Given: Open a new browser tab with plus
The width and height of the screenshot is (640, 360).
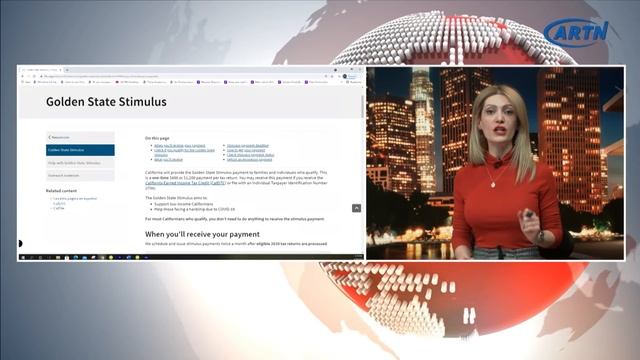Looking at the screenshot, I should click(67, 70).
